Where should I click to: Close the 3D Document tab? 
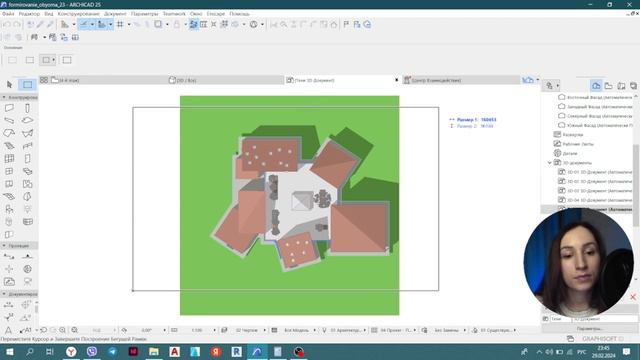point(396,80)
